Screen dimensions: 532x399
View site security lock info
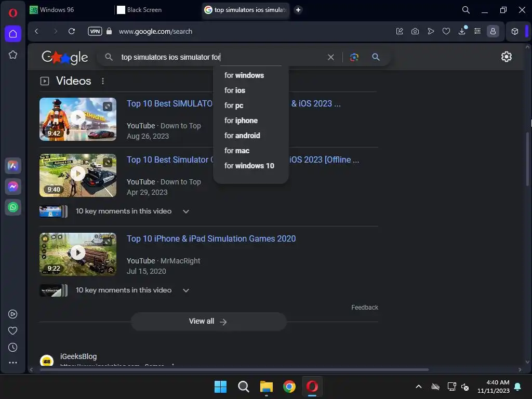tap(109, 31)
